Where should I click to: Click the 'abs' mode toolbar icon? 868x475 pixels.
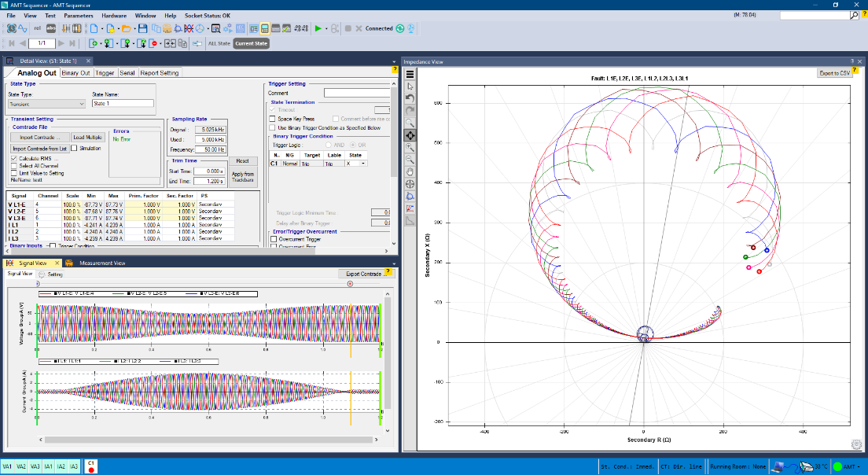(x=50, y=28)
